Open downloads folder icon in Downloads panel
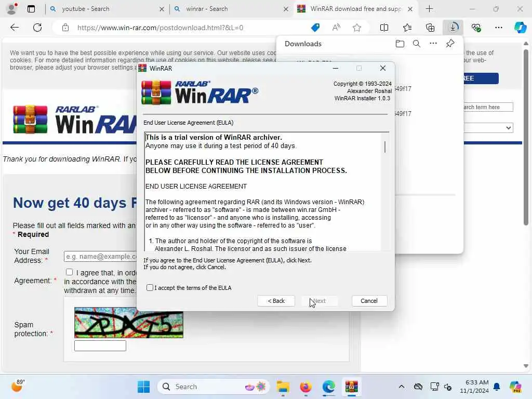Screen dimensions: 532x399 click(x=400, y=44)
